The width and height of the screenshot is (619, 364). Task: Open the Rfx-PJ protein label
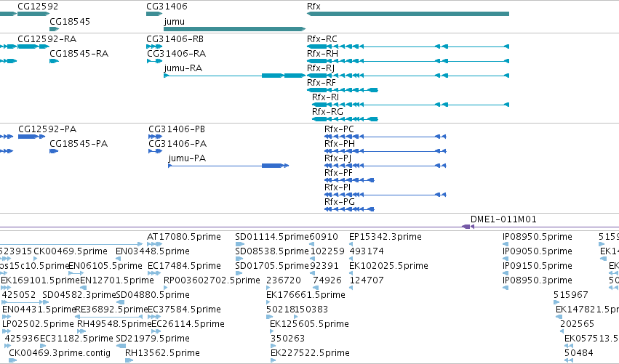pyautogui.click(x=338, y=158)
